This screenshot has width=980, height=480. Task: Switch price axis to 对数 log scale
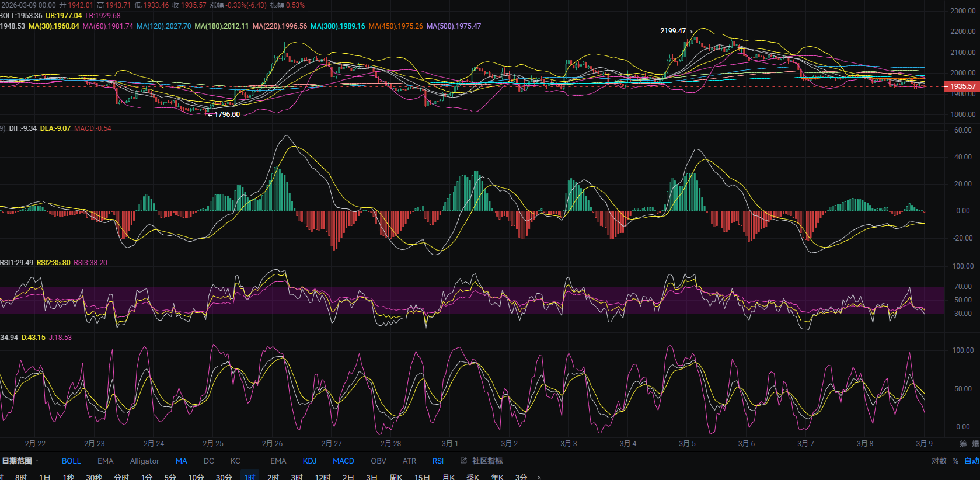(939, 461)
